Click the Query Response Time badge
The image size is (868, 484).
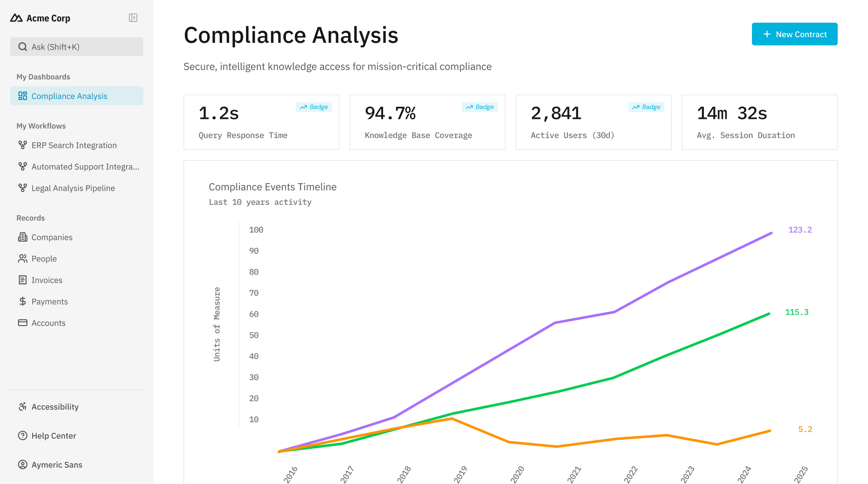pyautogui.click(x=314, y=107)
